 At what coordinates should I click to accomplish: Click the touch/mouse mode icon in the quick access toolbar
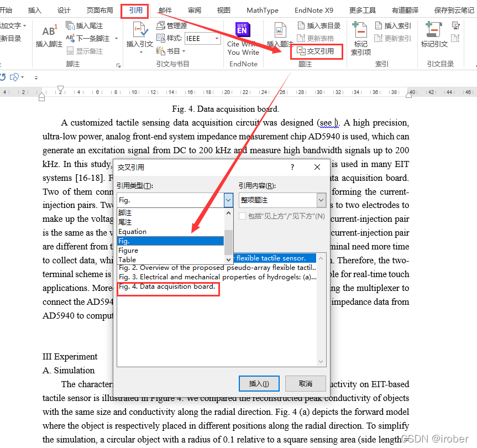pos(14,77)
